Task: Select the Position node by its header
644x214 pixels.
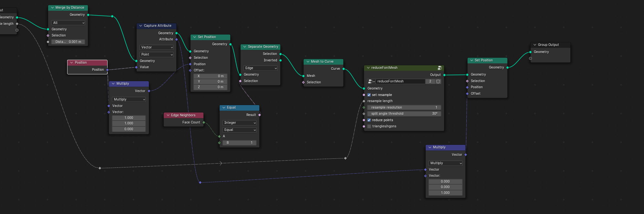Action: tap(87, 63)
